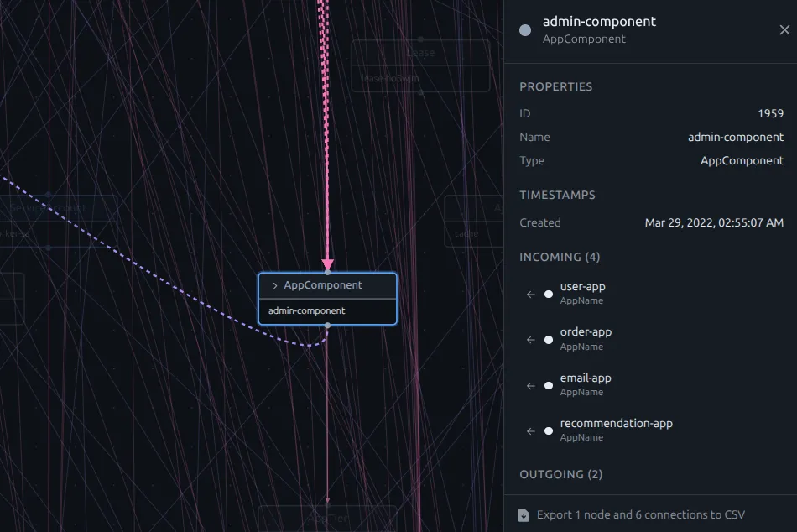797x532 pixels.
Task: Click the top connector port of AppComponent node
Action: (327, 272)
